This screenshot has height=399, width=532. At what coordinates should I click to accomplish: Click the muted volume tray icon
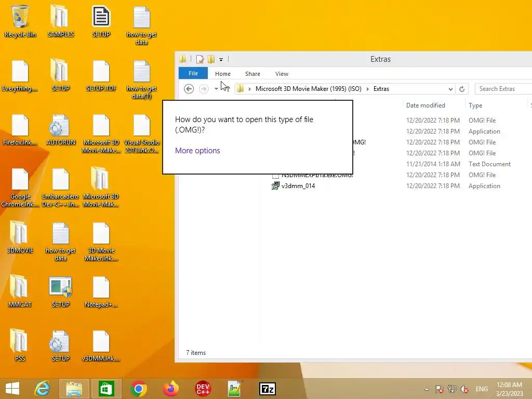464,389
